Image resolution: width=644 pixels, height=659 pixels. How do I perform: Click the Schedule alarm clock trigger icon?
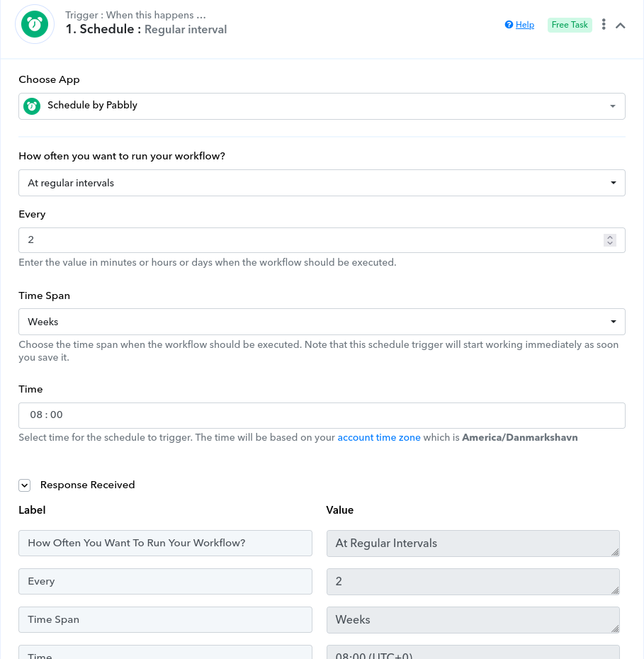coord(35,24)
